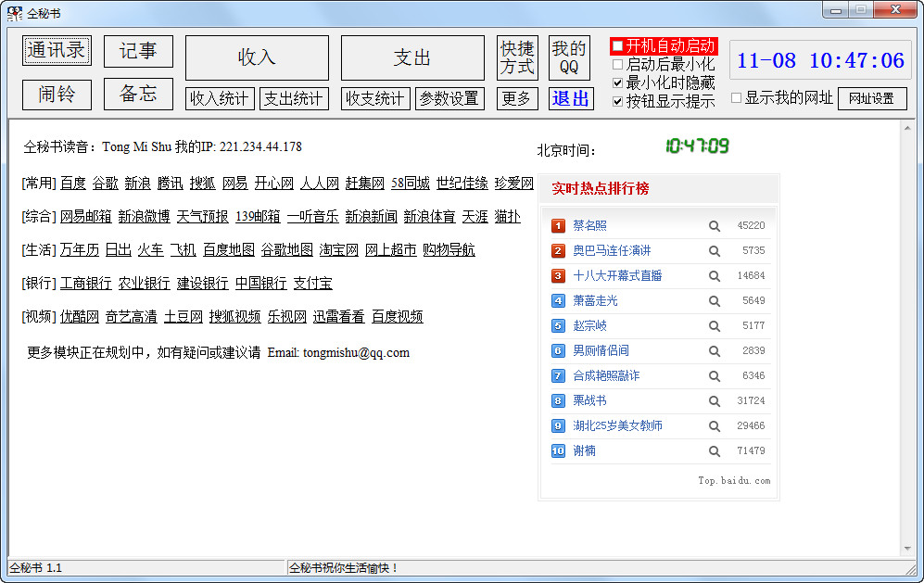Viewport: 924px width, 583px height.
Task: Click the 收入 income button
Action: tap(257, 57)
